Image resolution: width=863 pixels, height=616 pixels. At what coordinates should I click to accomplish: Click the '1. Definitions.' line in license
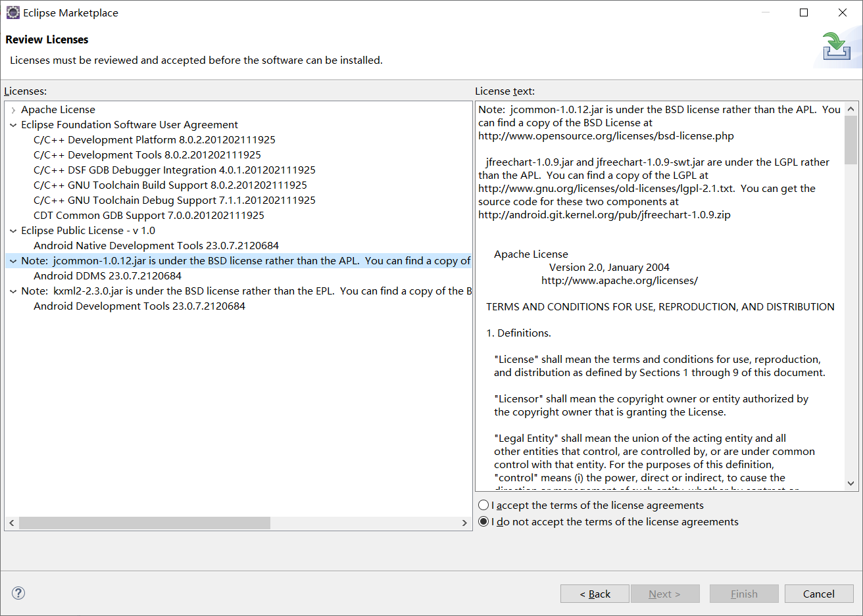point(518,333)
